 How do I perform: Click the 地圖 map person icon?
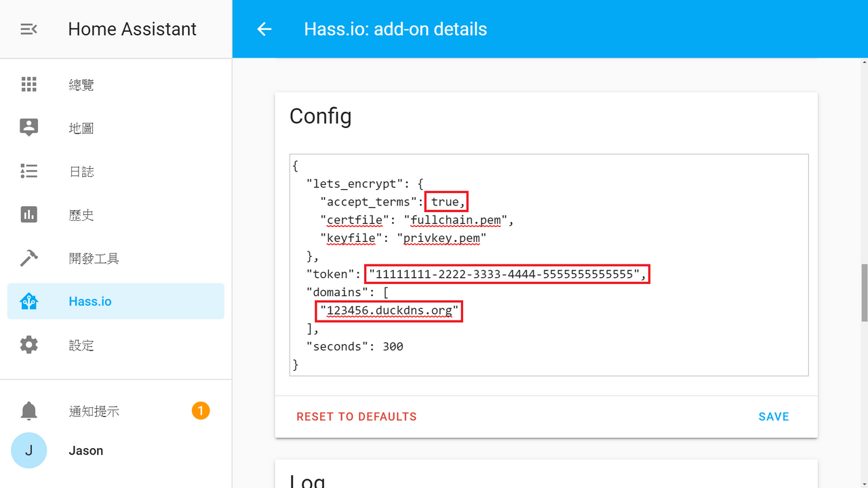point(28,127)
